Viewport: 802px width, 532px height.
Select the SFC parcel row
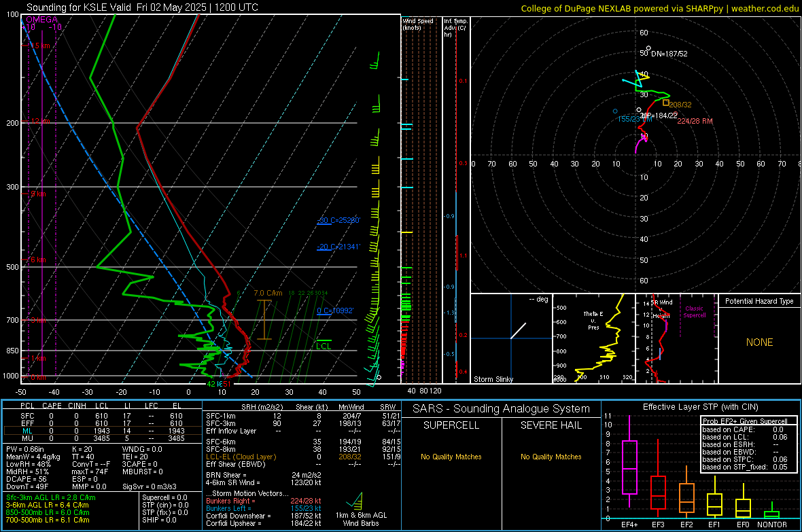coord(103,416)
